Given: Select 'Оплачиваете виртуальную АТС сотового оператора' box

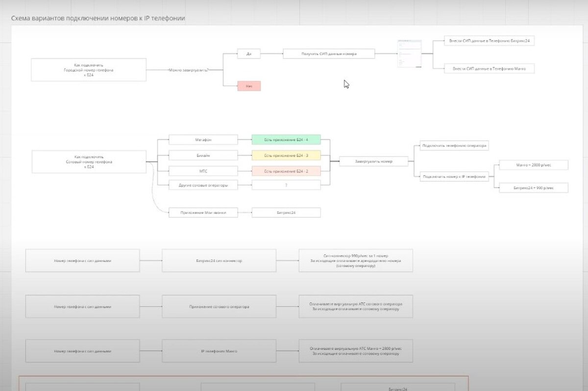Looking at the screenshot, I should coord(356,306).
